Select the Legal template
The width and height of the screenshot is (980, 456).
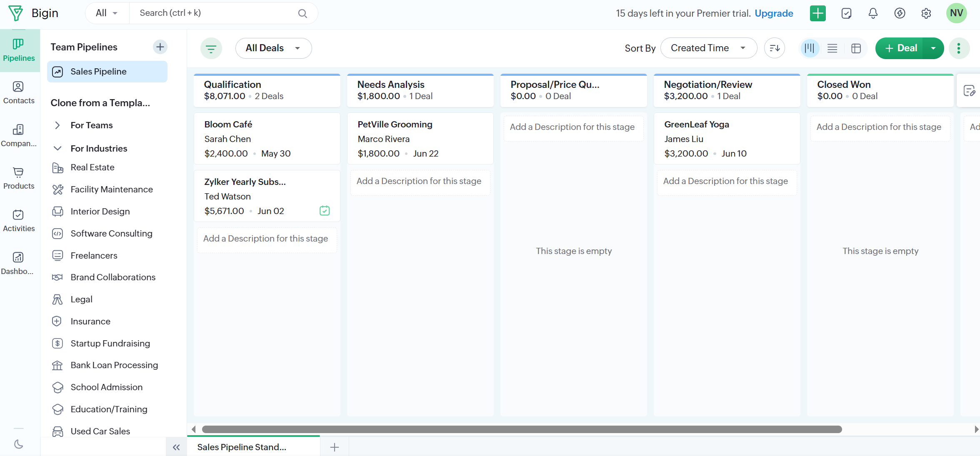81,299
